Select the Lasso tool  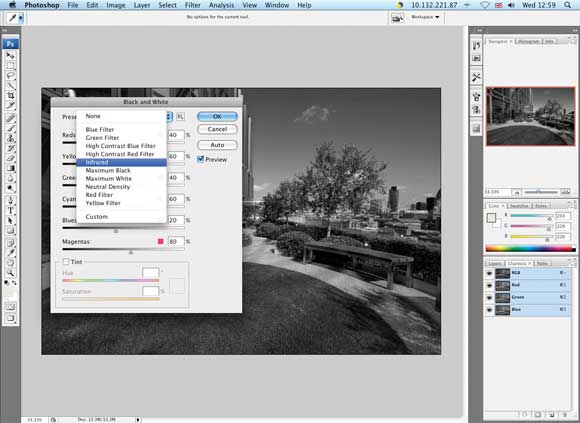[x=10, y=76]
